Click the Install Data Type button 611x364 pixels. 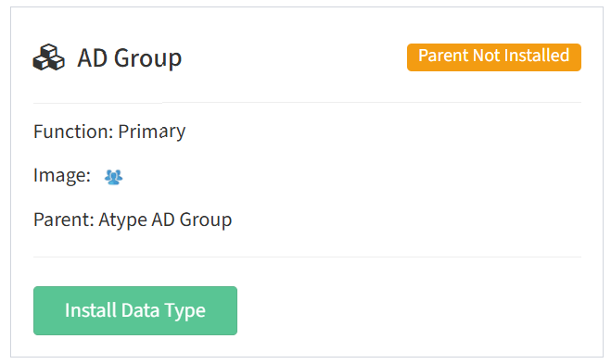[135, 310]
